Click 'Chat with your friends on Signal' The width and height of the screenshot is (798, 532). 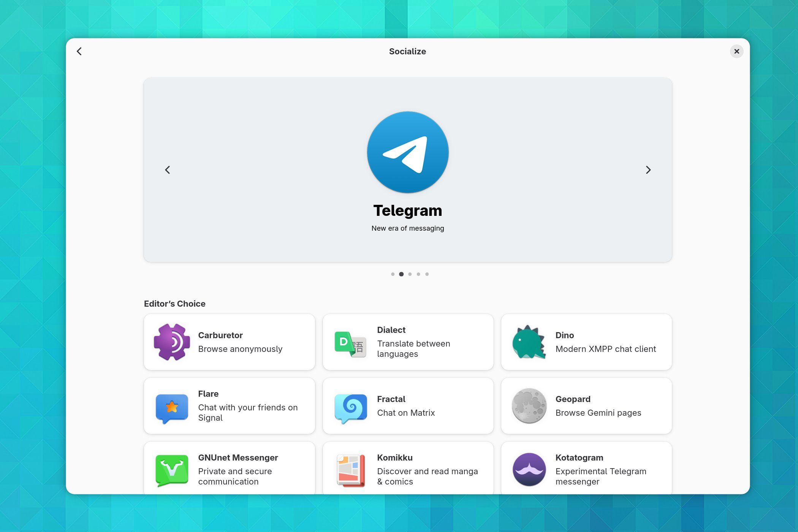[248, 413]
